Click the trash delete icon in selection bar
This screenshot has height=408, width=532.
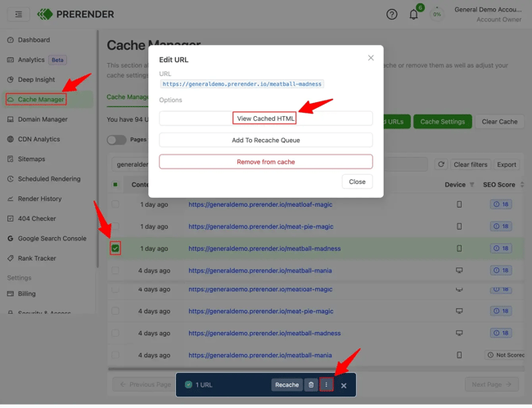pos(311,385)
